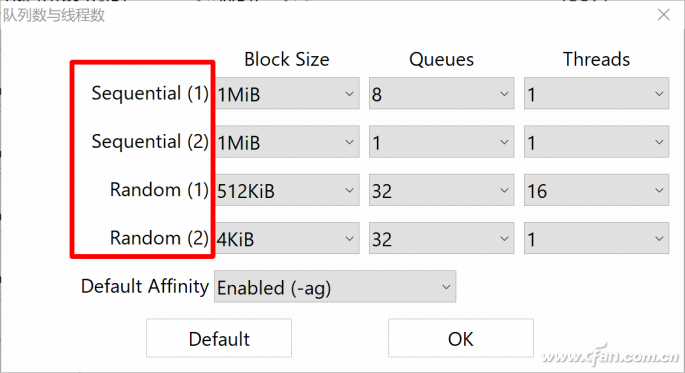
Task: Open Sequential (1) Queues dropdown showing 8
Action: 441,93
